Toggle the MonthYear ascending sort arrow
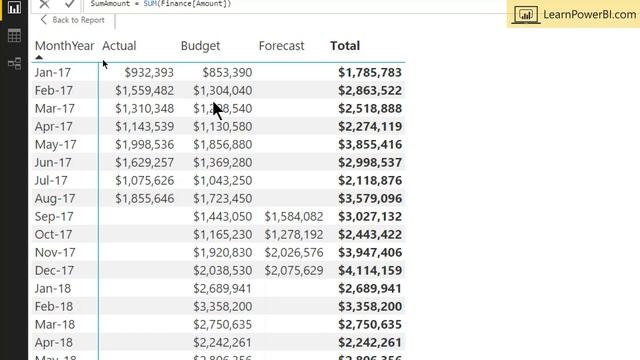 (39, 58)
